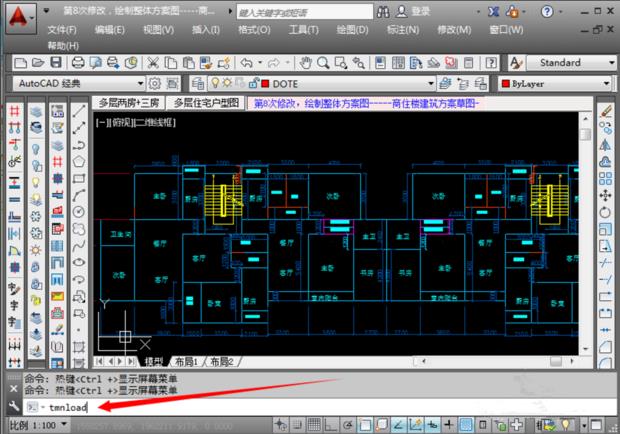Click the [-][俯视][二维线框] viewport label

click(x=135, y=122)
